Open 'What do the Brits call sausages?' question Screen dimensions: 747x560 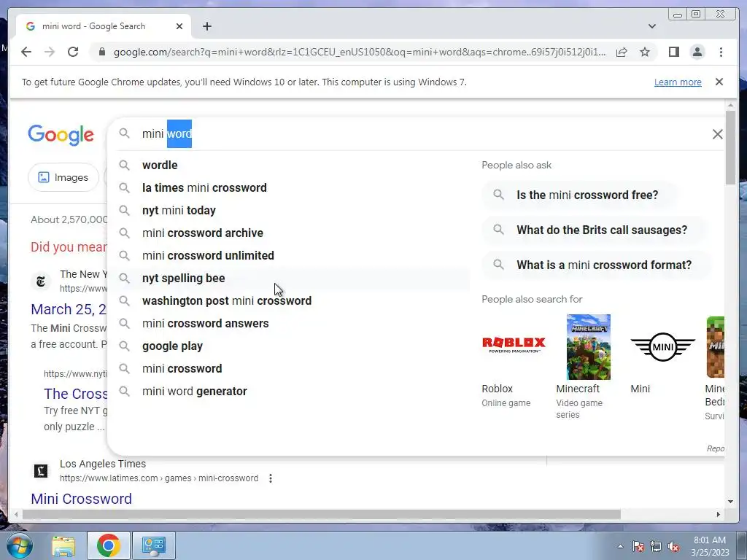(x=594, y=230)
